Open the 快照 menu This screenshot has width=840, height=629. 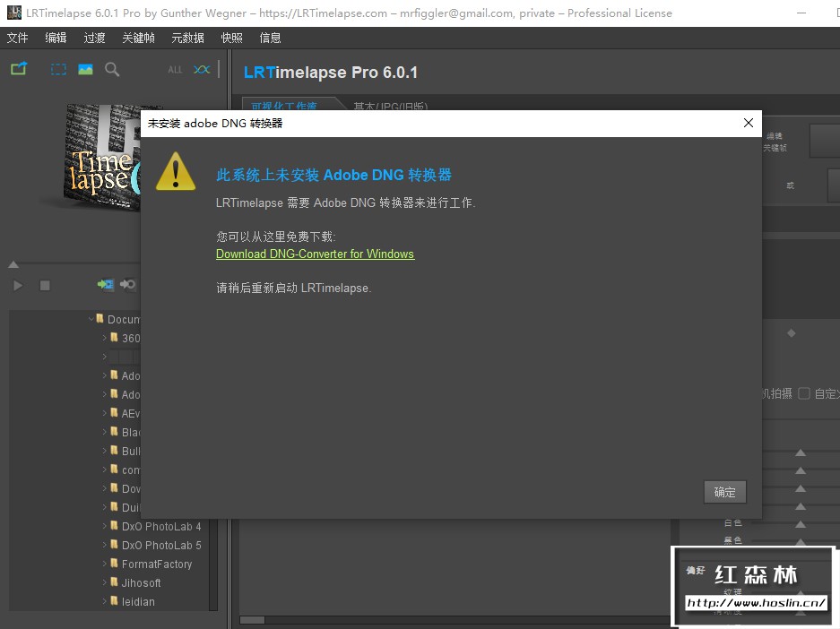click(x=231, y=38)
